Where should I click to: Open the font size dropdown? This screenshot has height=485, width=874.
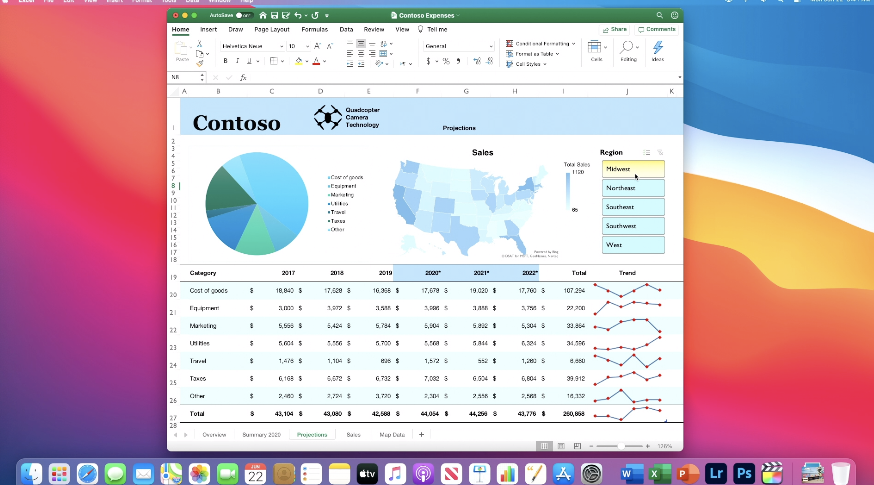pyautogui.click(x=307, y=46)
